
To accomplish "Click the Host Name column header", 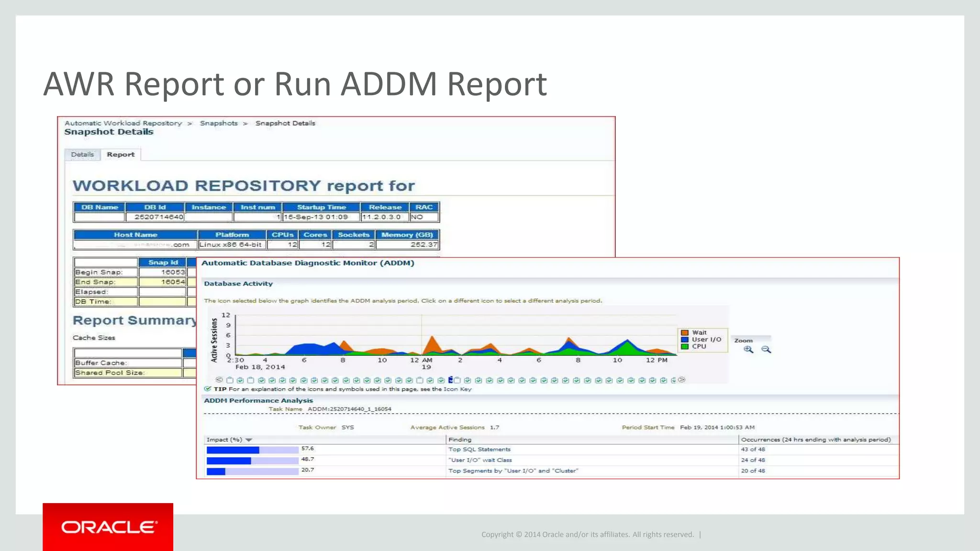I will [135, 235].
